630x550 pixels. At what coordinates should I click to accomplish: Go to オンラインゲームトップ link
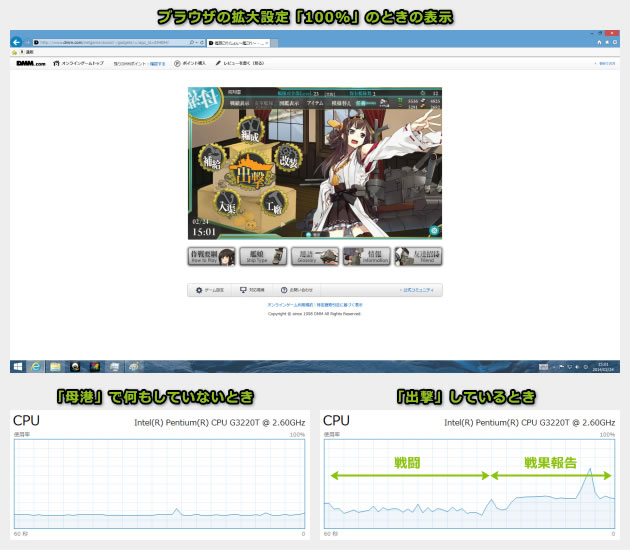click(79, 63)
